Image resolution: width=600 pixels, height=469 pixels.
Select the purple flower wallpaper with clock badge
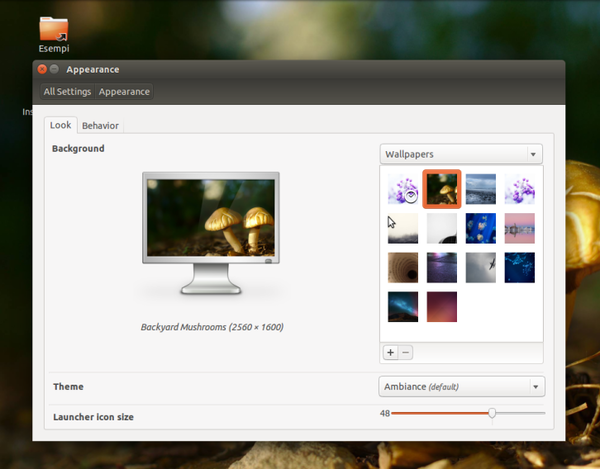pyautogui.click(x=403, y=189)
